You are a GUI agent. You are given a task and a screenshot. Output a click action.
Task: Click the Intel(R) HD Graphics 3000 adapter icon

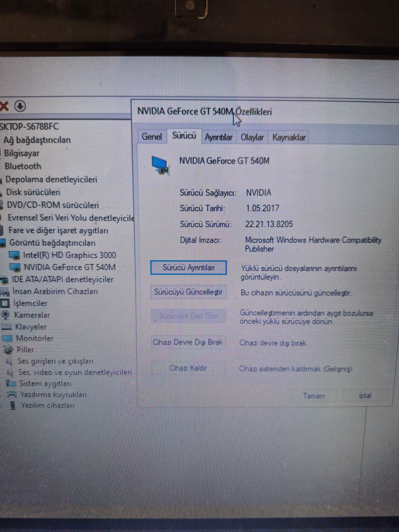(x=15, y=255)
